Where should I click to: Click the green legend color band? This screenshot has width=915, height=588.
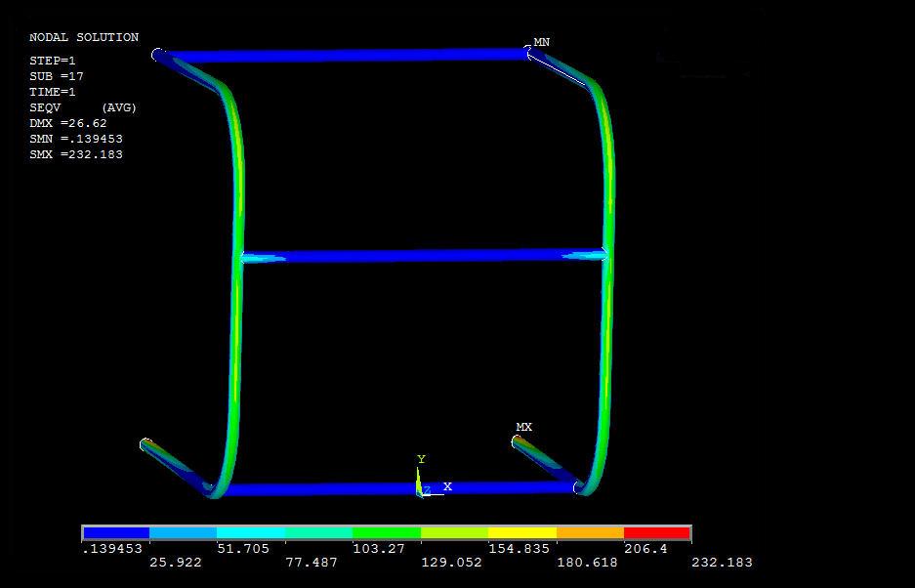387,532
